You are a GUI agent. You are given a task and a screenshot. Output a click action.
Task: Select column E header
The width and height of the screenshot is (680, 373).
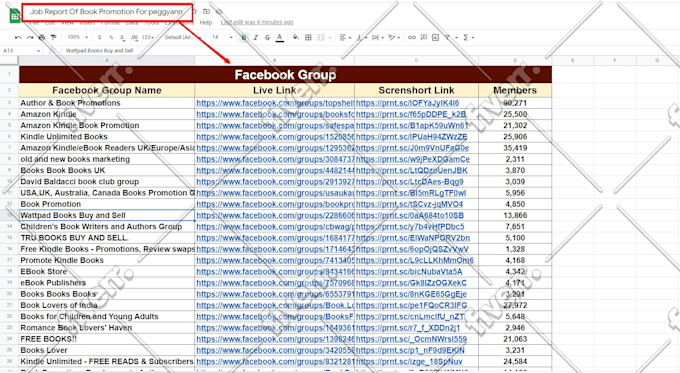572,60
